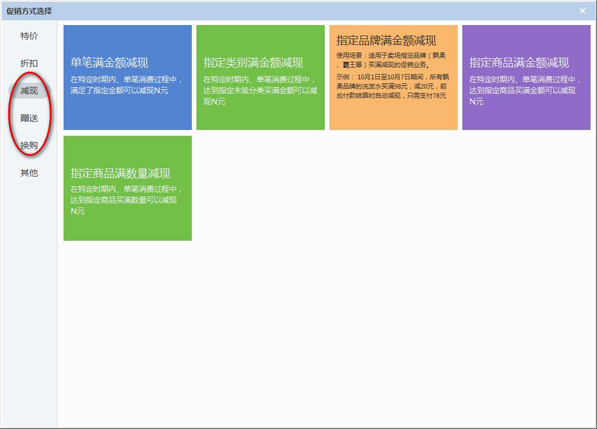Click the 指定类别满金额减现 heading
This screenshot has height=429, width=597.
pos(253,62)
